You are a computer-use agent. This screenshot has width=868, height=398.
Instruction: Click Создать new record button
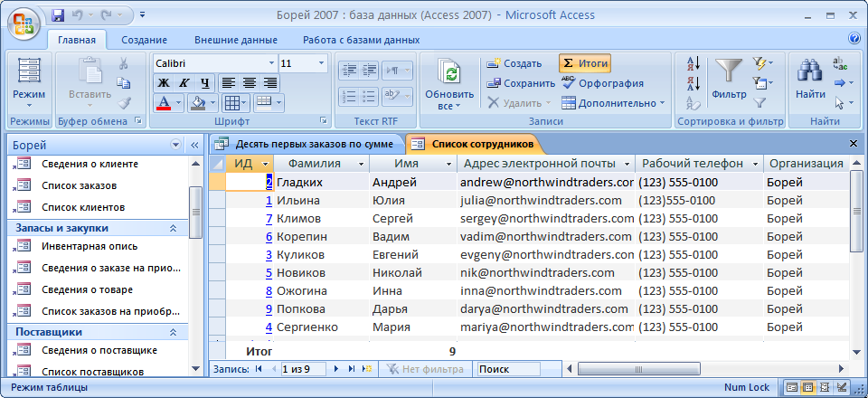(x=514, y=63)
